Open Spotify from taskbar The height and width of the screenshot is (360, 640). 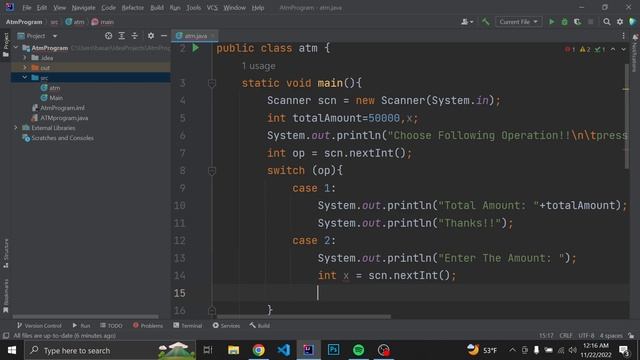click(x=358, y=350)
